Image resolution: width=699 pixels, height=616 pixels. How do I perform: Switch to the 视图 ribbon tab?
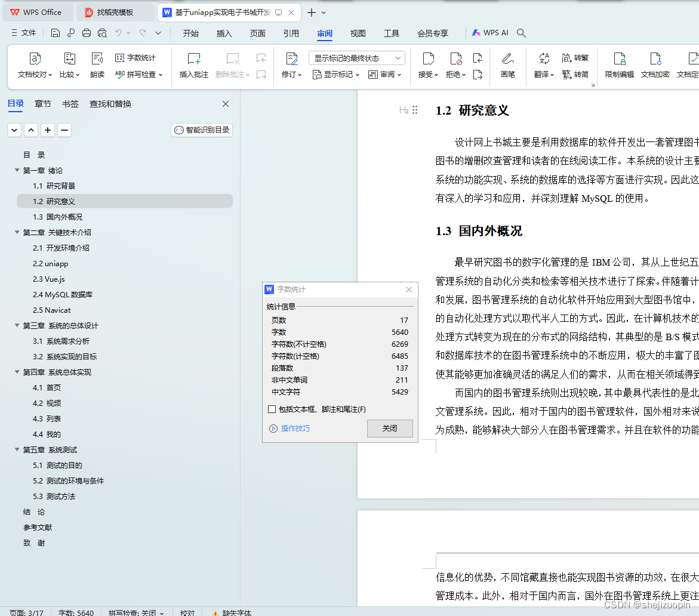tap(358, 33)
